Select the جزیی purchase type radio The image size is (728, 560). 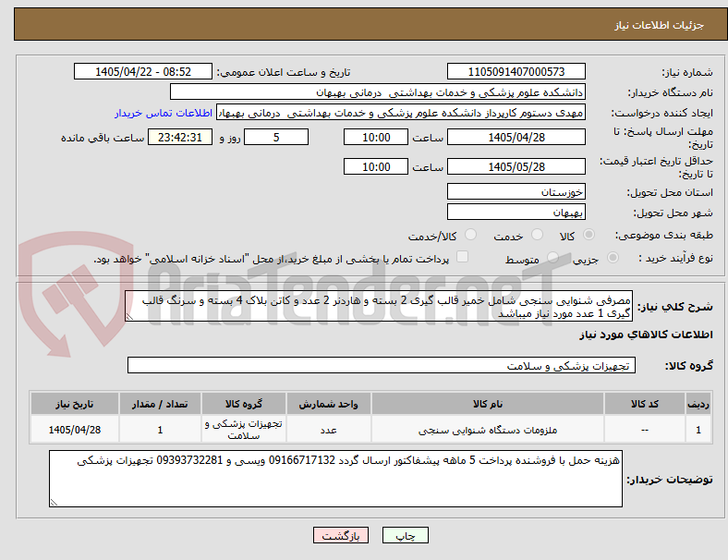tap(613, 258)
